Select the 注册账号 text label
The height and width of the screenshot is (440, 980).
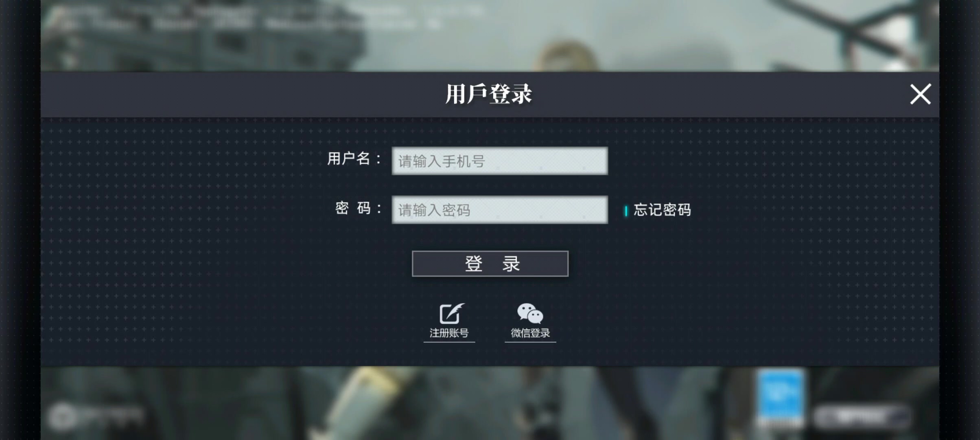(449, 333)
